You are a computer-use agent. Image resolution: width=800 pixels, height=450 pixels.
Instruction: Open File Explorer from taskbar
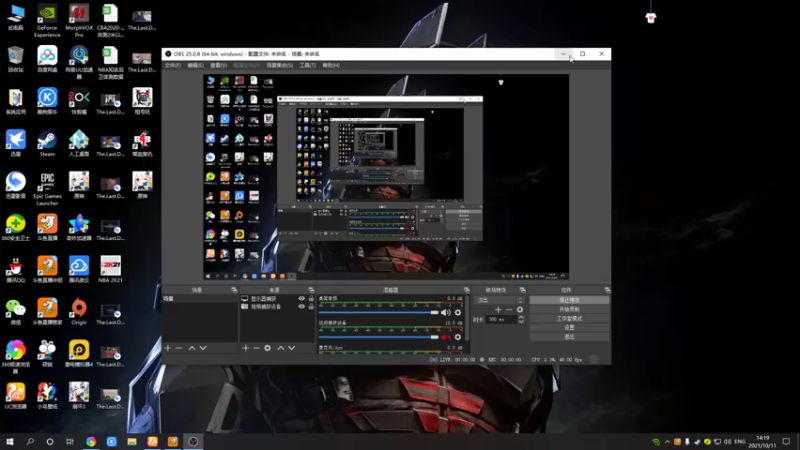click(132, 441)
